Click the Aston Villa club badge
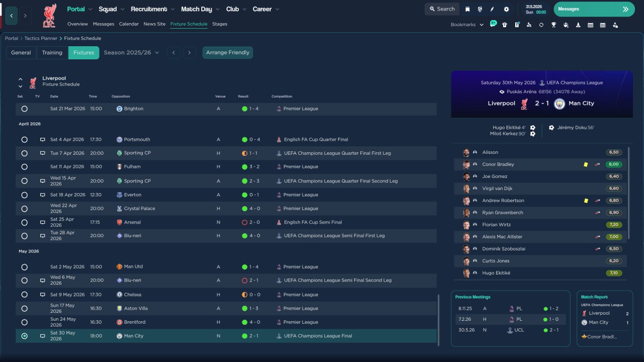Image resolution: width=644 pixels, height=362 pixels. [119, 308]
